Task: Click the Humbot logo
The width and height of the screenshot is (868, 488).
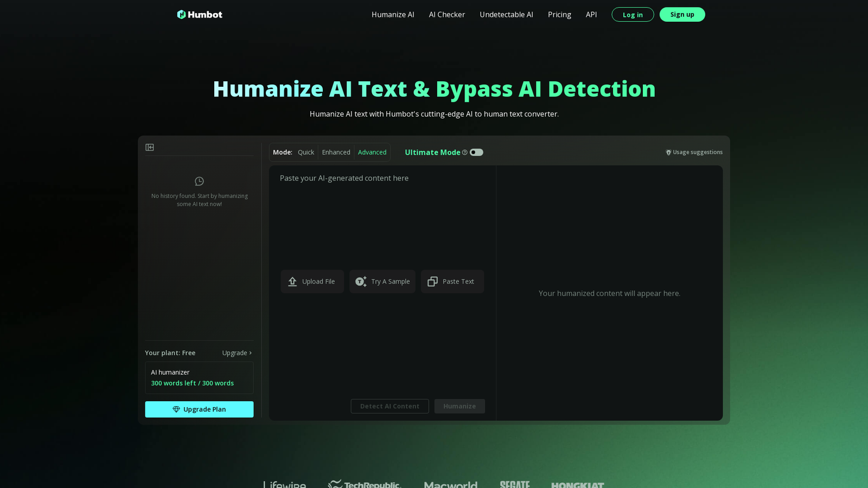Action: pos(200,15)
